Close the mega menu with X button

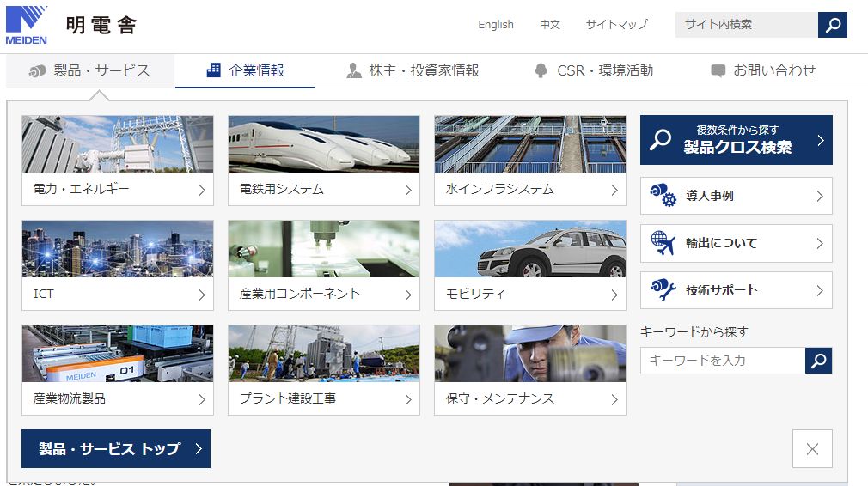point(812,448)
